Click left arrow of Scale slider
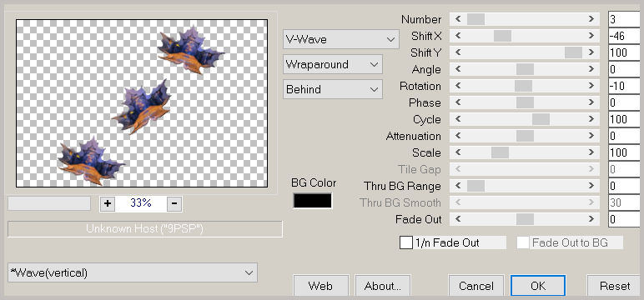 [458, 152]
